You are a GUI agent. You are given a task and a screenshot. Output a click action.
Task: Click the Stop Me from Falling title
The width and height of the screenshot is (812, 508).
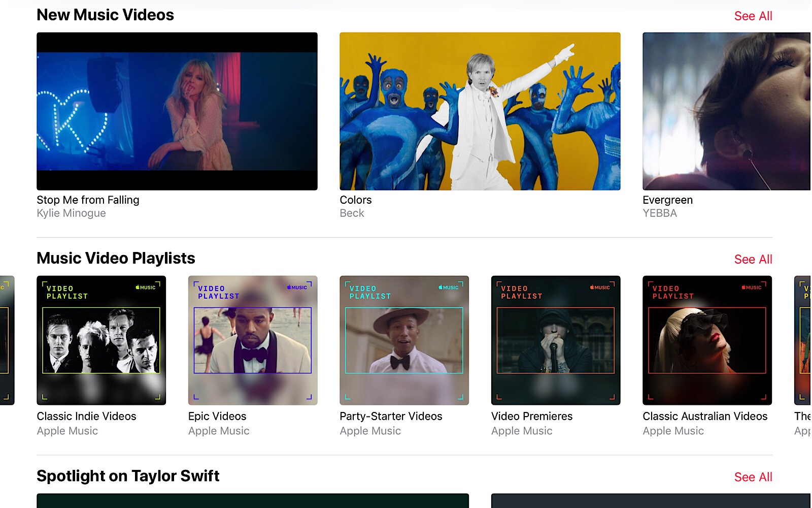click(x=88, y=200)
